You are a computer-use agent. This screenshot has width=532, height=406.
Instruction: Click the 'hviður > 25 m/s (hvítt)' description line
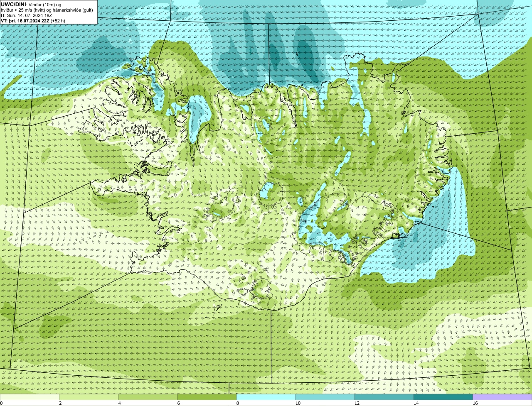point(47,10)
